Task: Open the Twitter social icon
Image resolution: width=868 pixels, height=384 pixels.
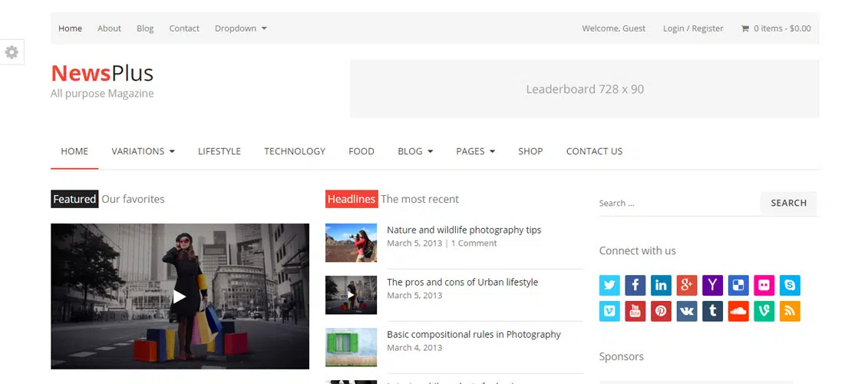Action: (x=609, y=286)
